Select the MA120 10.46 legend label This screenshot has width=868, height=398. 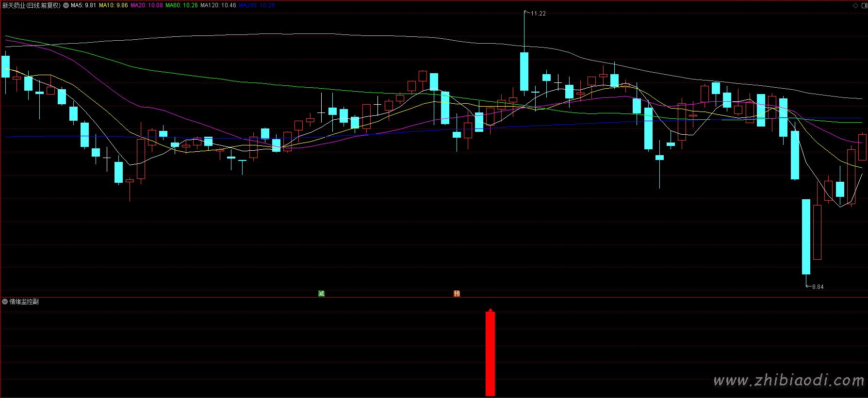point(218,5)
